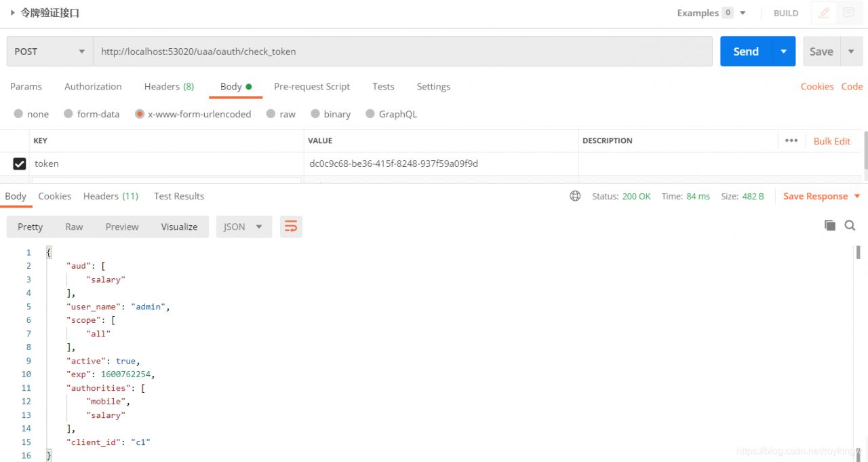Click the Save button
This screenshot has height=462, width=868.
821,52
